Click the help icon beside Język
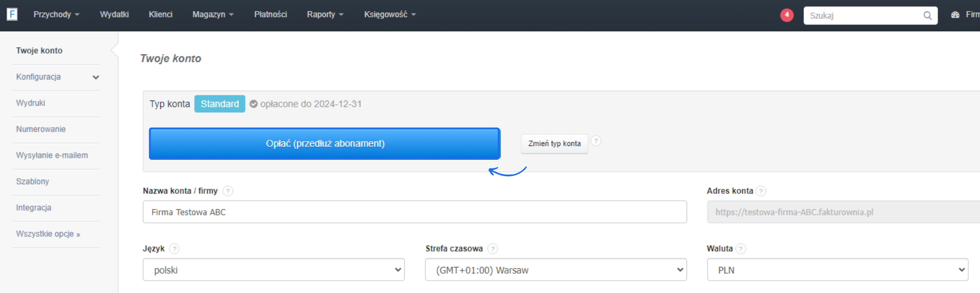The width and height of the screenshot is (980, 293). (174, 249)
